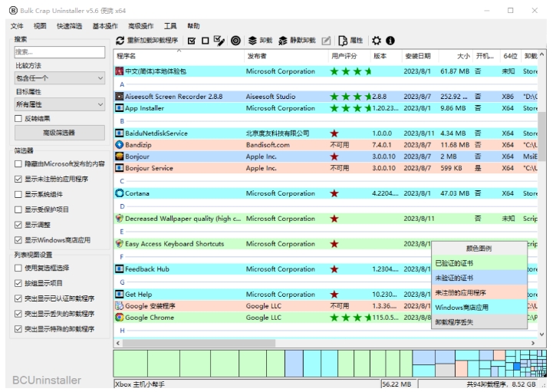Sort by 程序名 column header

pos(179,56)
